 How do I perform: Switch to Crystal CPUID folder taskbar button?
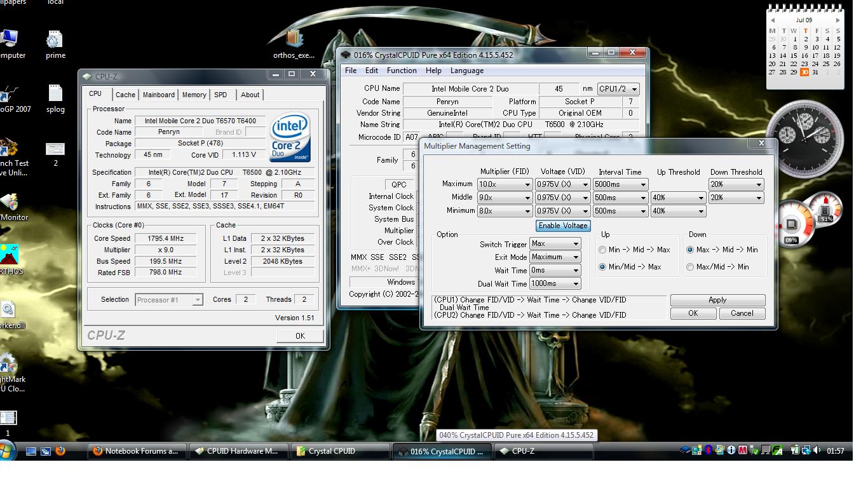pyautogui.click(x=340, y=451)
